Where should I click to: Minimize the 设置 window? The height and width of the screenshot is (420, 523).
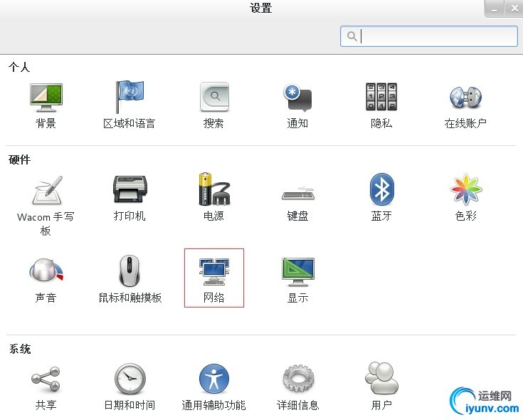(x=495, y=9)
